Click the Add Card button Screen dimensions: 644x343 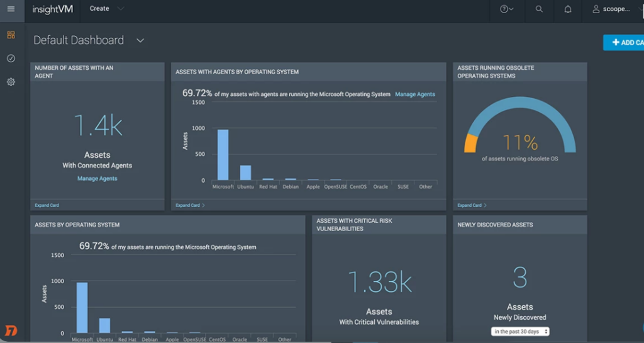[625, 42]
